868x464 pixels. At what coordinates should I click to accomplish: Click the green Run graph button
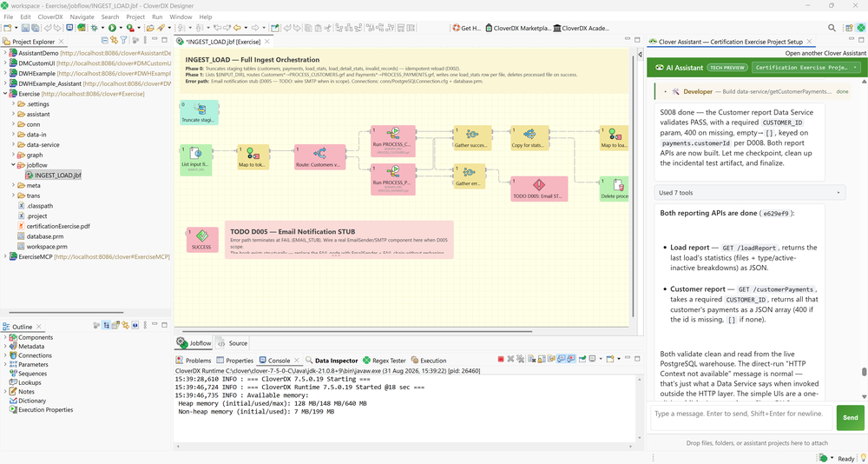click(x=112, y=28)
